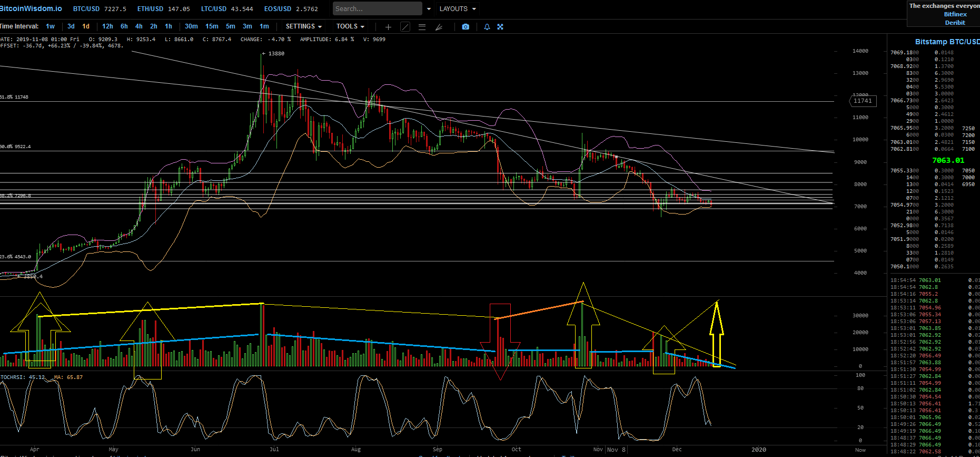Open price alerts via bell icon
Screen dimensions: 980x457
pyautogui.click(x=487, y=27)
